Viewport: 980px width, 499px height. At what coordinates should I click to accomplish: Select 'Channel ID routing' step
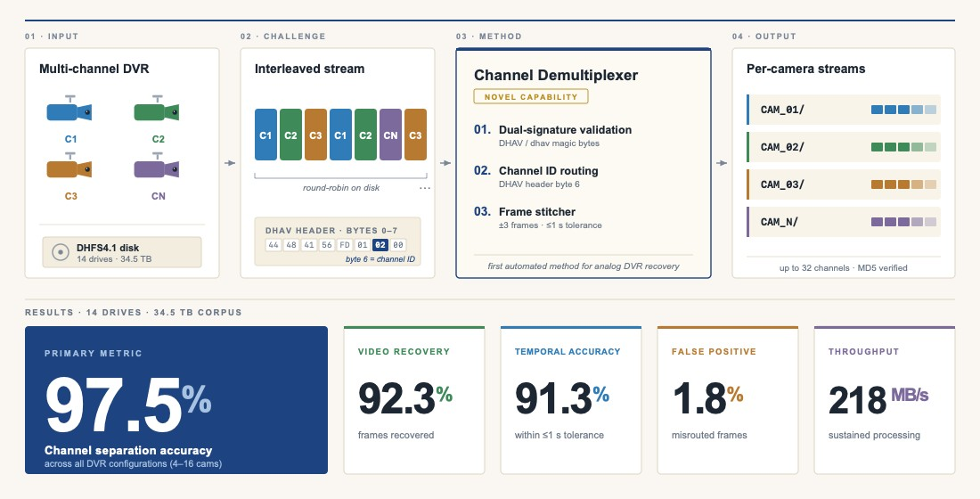click(548, 171)
